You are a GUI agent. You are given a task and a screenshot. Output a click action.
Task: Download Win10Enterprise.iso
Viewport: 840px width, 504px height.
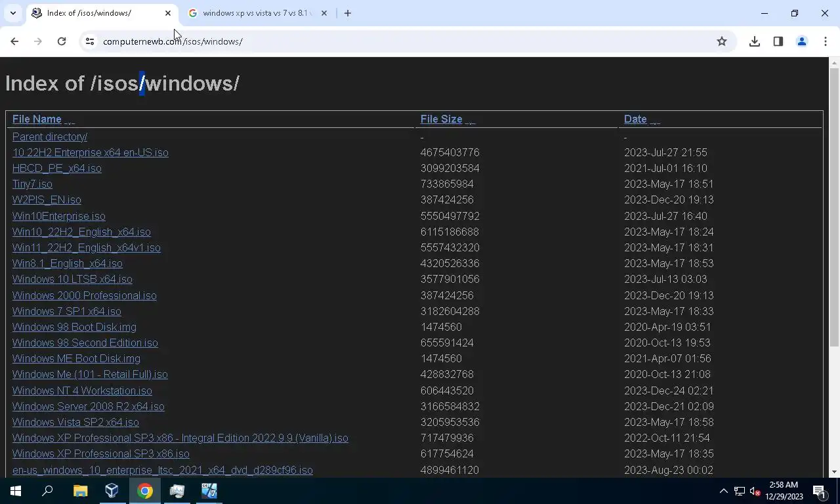click(59, 216)
